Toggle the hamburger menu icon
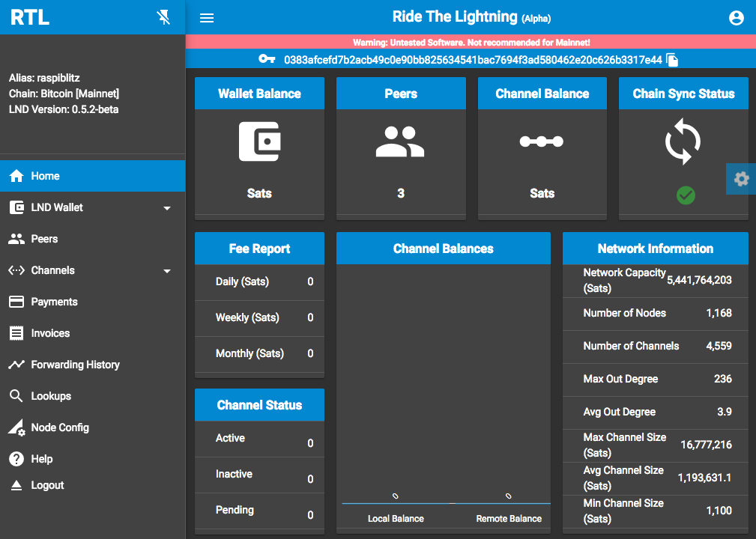756x539 pixels. [207, 18]
